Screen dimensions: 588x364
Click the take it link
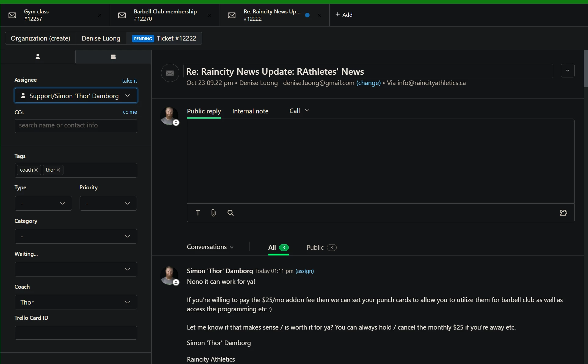click(129, 81)
